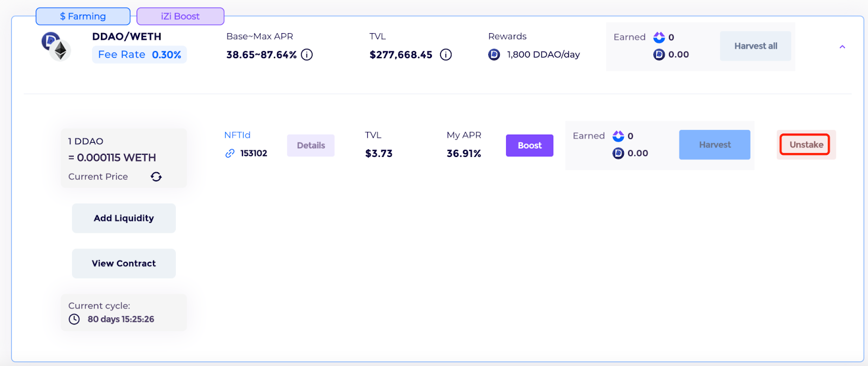Click the Add Liquidity button
868x366 pixels.
124,218
